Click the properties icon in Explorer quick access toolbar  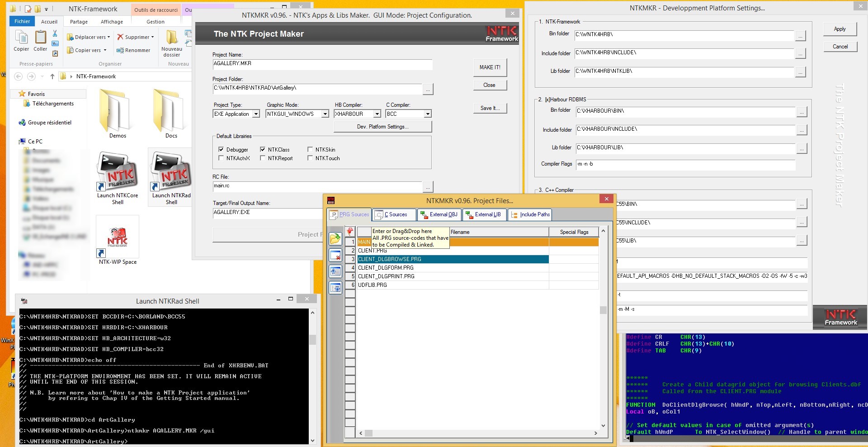point(28,9)
